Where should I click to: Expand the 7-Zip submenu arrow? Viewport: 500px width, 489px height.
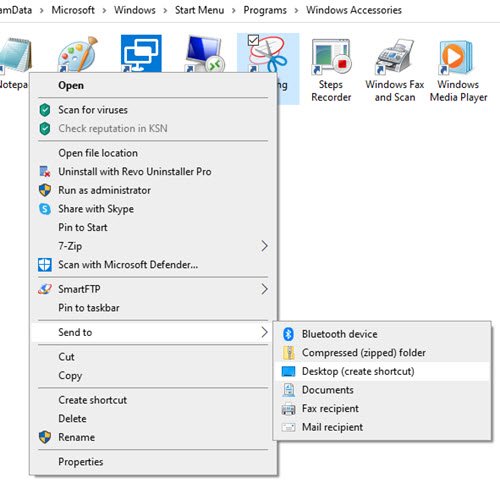[x=264, y=246]
